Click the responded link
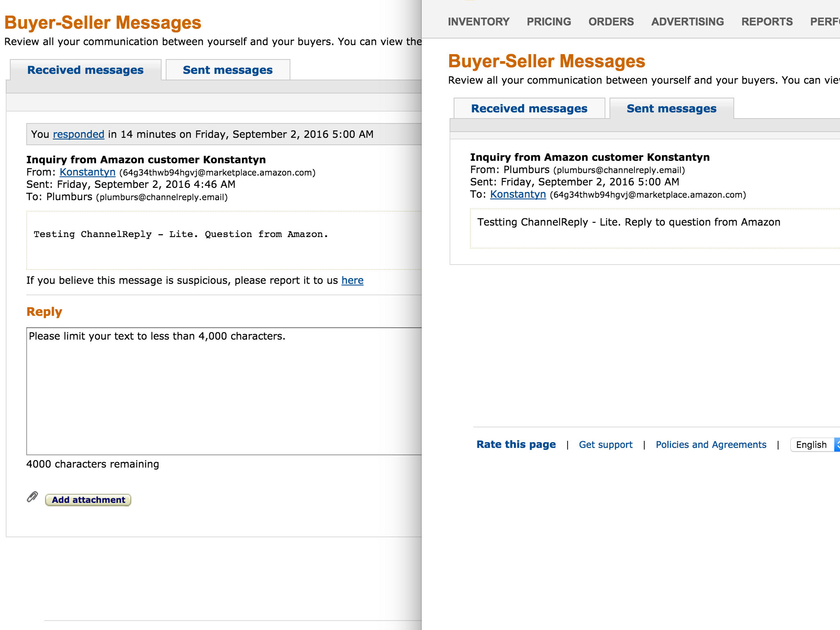 tap(78, 135)
